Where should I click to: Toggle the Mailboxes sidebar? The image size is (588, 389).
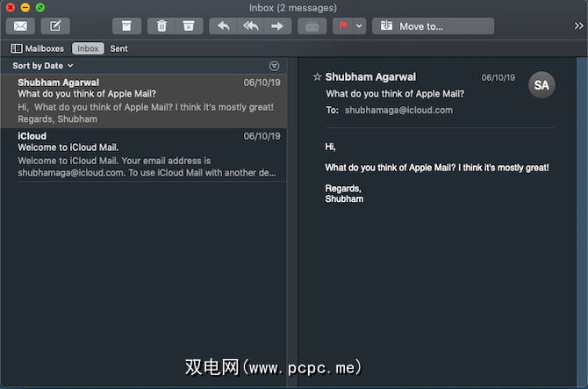pyautogui.click(x=37, y=48)
